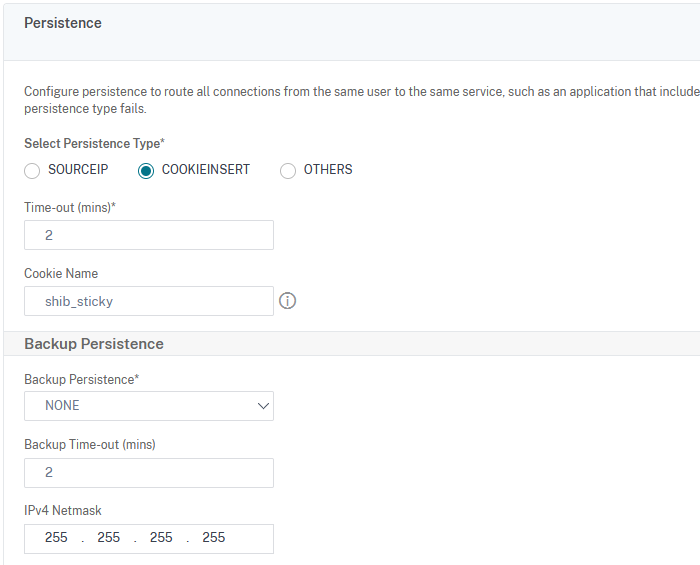Pick the OTHERS persistence option
Viewport: 700px width, 565px height.
288,170
